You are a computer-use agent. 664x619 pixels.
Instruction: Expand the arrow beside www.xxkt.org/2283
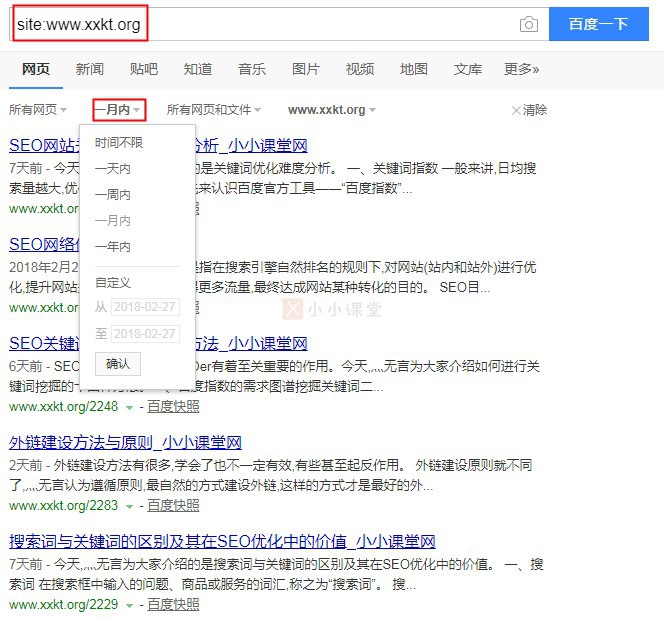point(129,507)
